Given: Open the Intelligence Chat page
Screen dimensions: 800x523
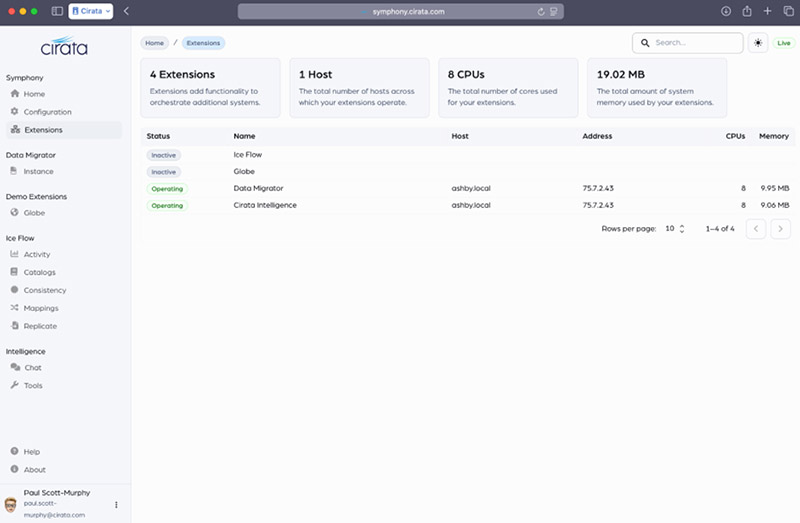Looking at the screenshot, I should [x=32, y=367].
